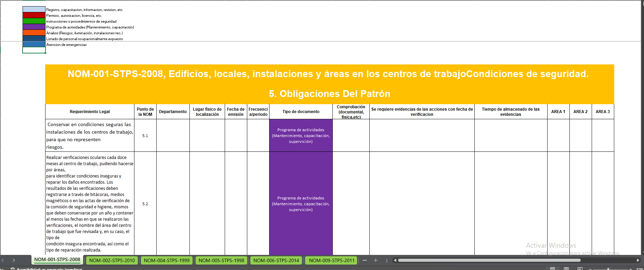644x270 pixels.
Task: Show more hidden sheet tabs ellipsis
Action: click(x=365, y=260)
